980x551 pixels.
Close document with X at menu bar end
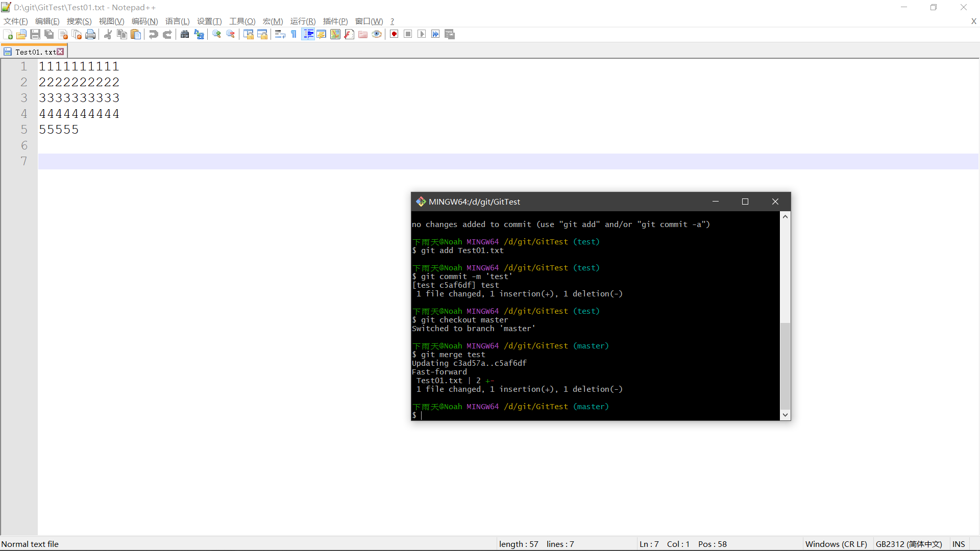click(x=973, y=21)
